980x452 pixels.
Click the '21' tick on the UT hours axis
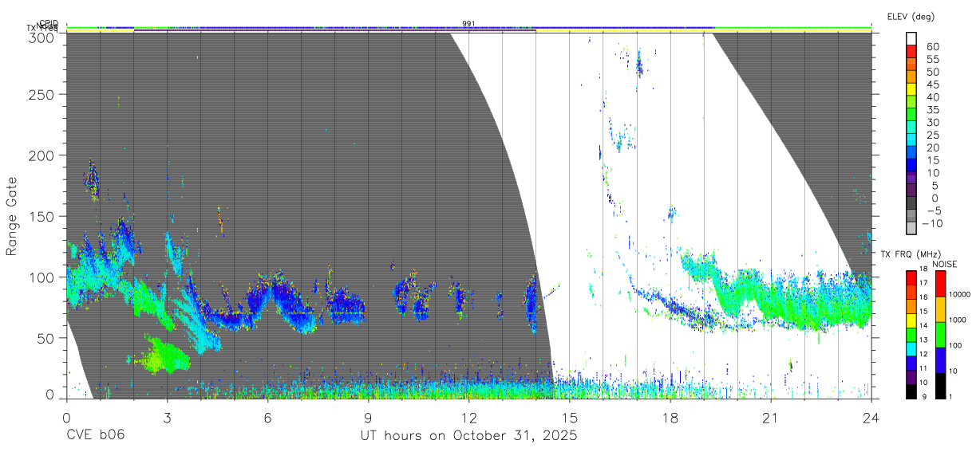coord(771,417)
